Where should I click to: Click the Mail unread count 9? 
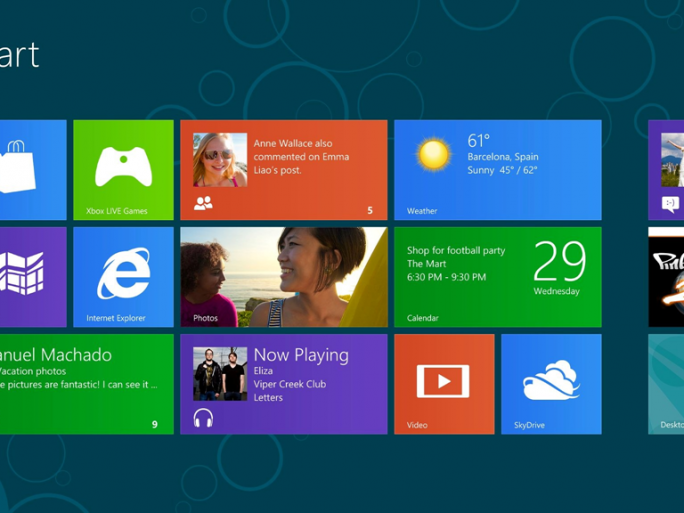click(154, 424)
